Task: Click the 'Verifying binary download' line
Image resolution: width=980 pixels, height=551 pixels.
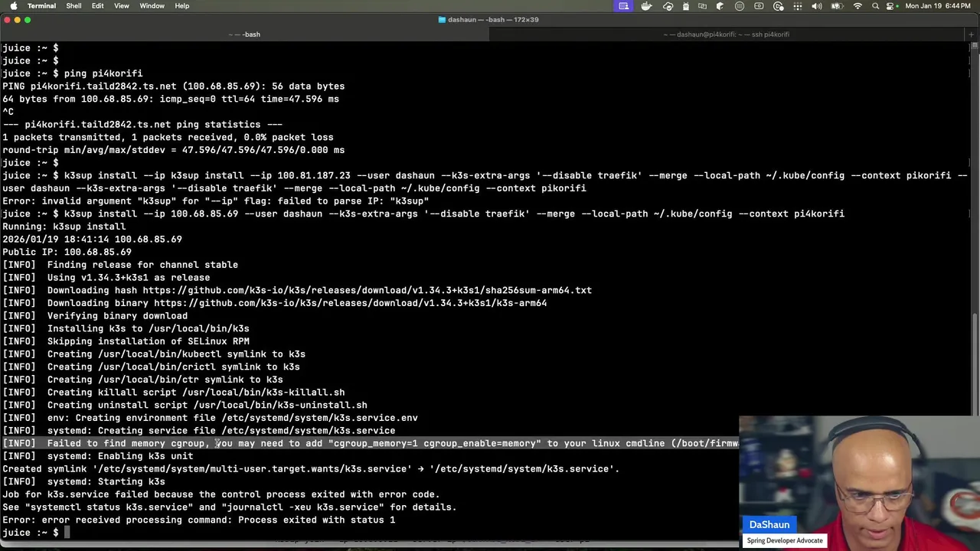Action: point(95,316)
